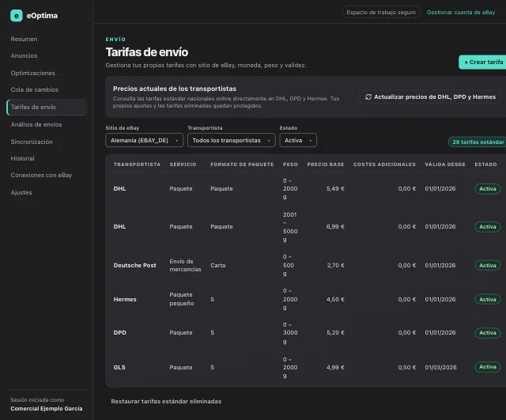Screen dimensions: 506x420
Task: Click the 0 – 500 g weight cell
Action: (288, 265)
